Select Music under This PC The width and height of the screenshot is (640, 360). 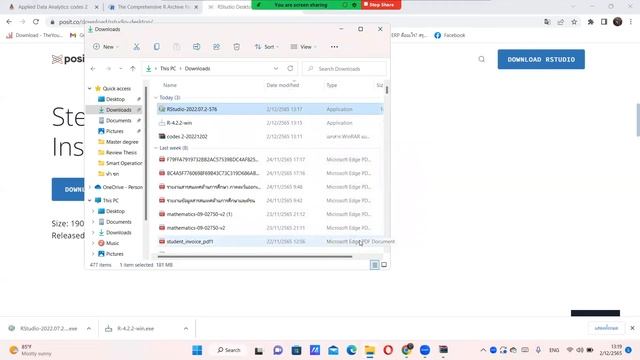point(113,243)
